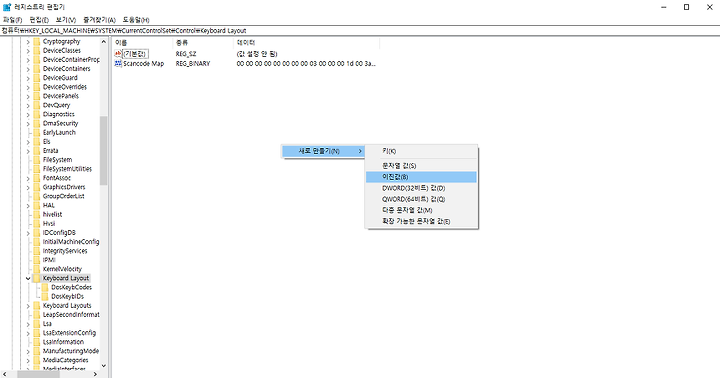Expand the Keyboard Layouts tree node
This screenshot has width=720, height=378.
click(x=28, y=305)
